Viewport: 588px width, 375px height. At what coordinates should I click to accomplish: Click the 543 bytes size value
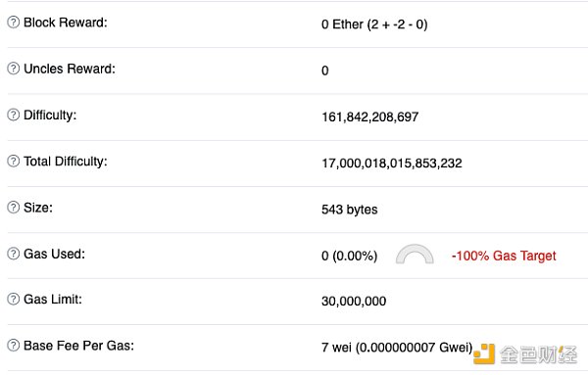349,210
